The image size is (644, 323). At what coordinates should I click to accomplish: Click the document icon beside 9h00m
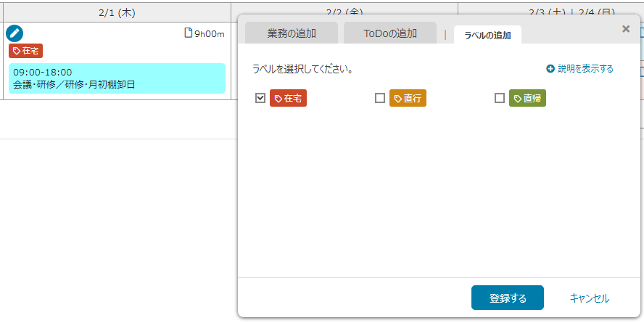tap(189, 33)
